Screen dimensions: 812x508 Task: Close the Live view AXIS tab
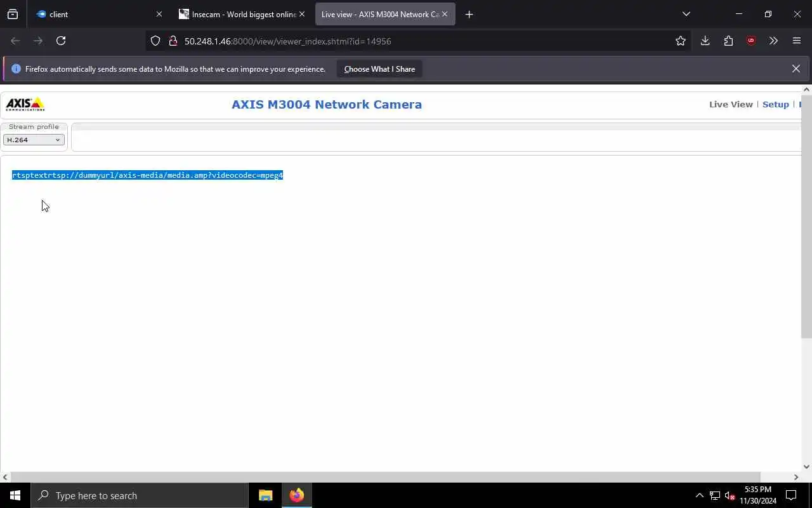445,14
